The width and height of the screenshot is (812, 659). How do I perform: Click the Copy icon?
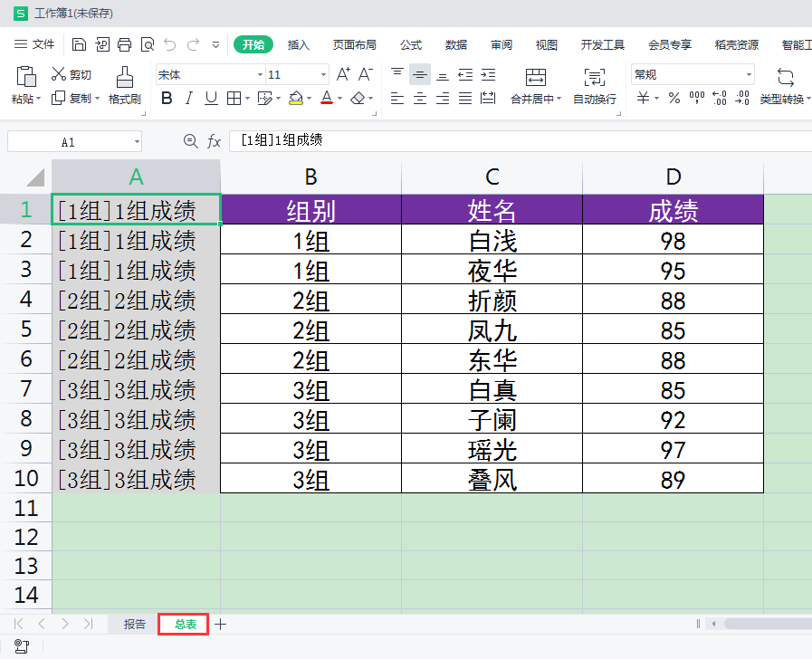pos(58,98)
